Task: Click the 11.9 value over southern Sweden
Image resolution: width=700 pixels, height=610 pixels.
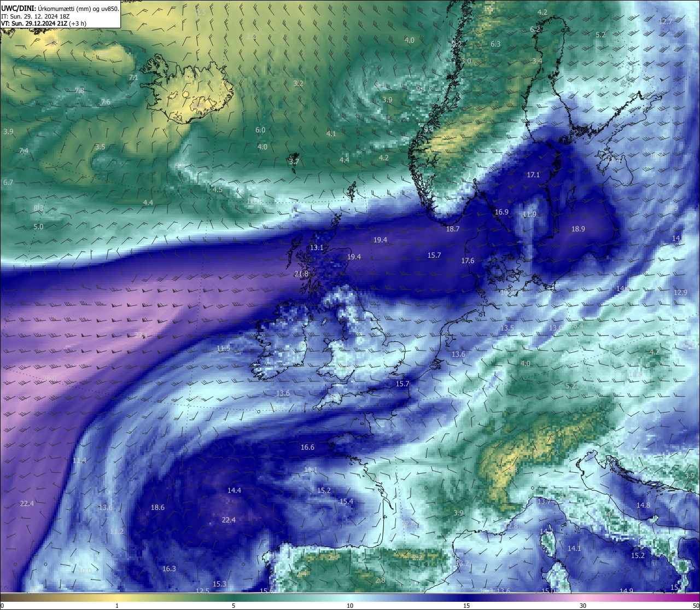Action: coord(529,214)
